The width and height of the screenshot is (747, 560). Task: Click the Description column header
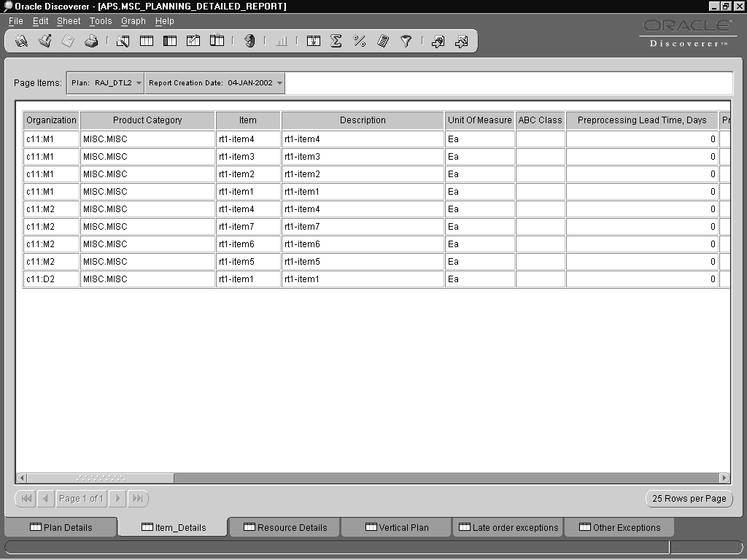coord(363,120)
